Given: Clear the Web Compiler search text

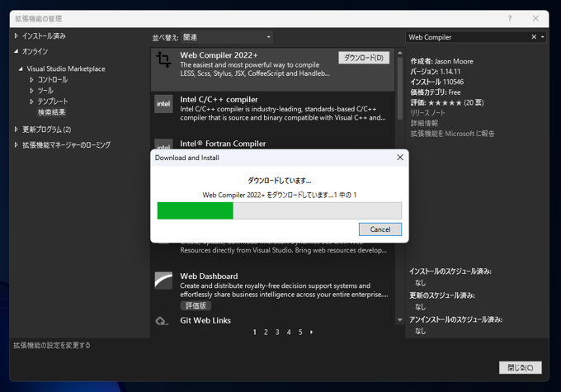Looking at the screenshot, I should 534,37.
